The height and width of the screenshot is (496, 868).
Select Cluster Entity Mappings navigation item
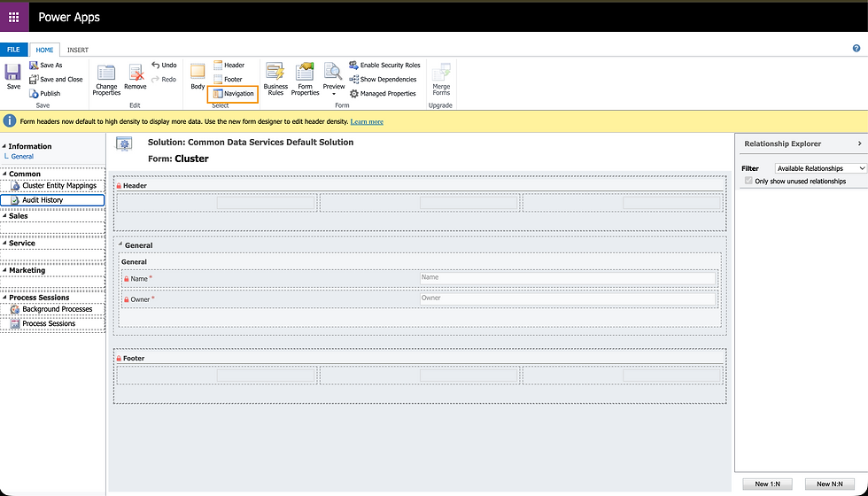(53, 186)
